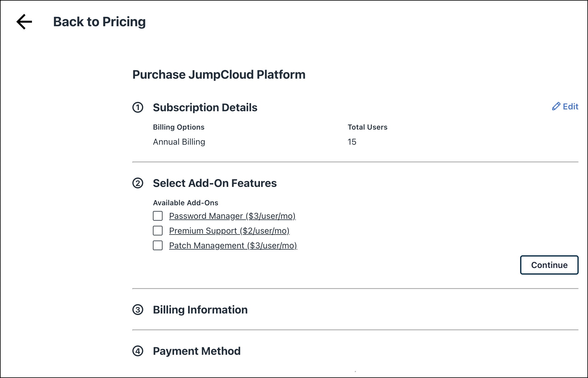Collapse the Select Add-On Features section

pos(215,183)
